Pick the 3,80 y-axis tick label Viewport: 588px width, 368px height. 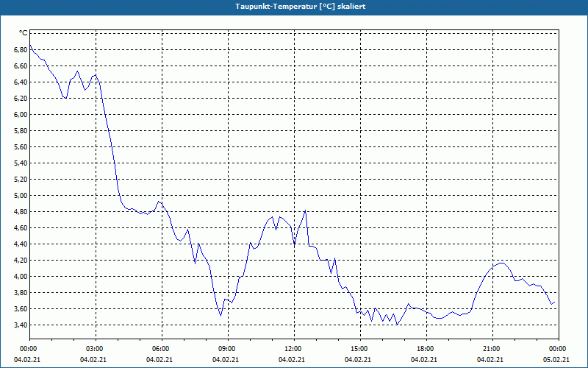coord(21,292)
